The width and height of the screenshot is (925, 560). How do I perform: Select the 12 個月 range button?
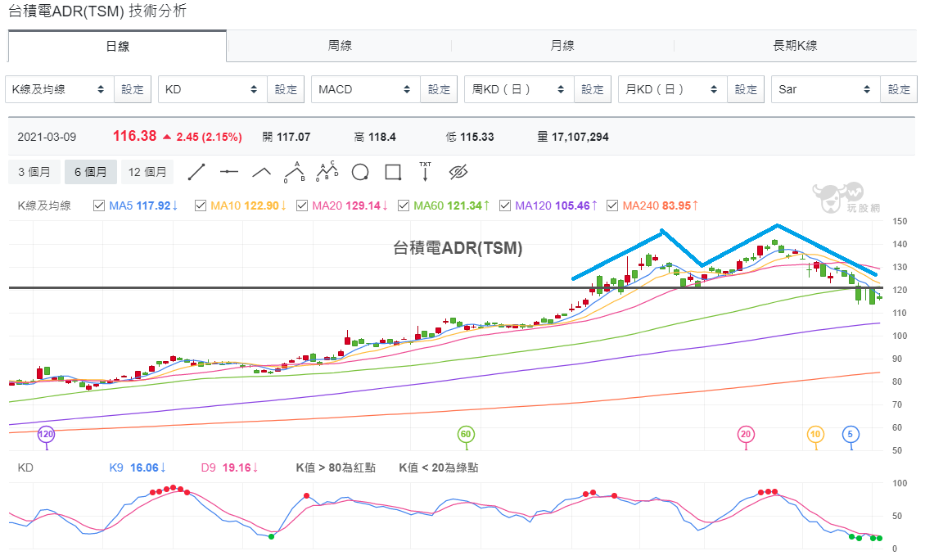click(x=147, y=172)
